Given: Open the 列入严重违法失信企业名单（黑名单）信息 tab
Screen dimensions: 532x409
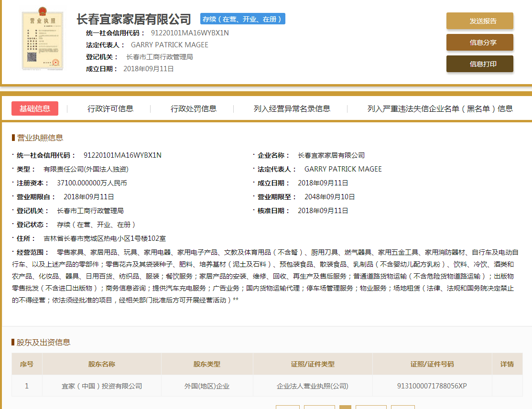Looking at the screenshot, I should pos(440,109).
